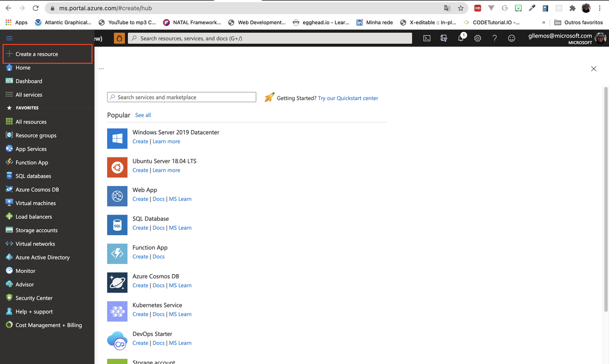Open All resources grid icon
The width and height of the screenshot is (609, 364).
click(9, 122)
